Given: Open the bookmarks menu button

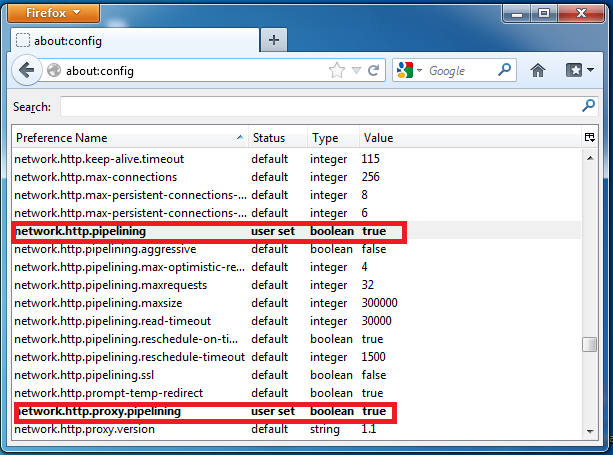Looking at the screenshot, I should click(576, 71).
